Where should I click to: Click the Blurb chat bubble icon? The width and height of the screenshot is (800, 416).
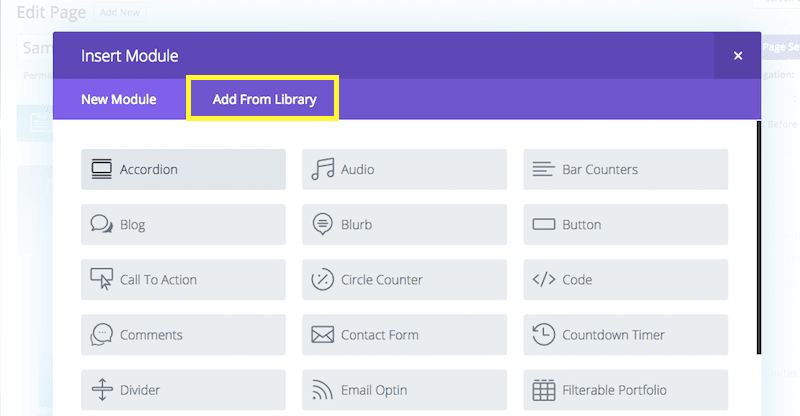pyautogui.click(x=322, y=224)
